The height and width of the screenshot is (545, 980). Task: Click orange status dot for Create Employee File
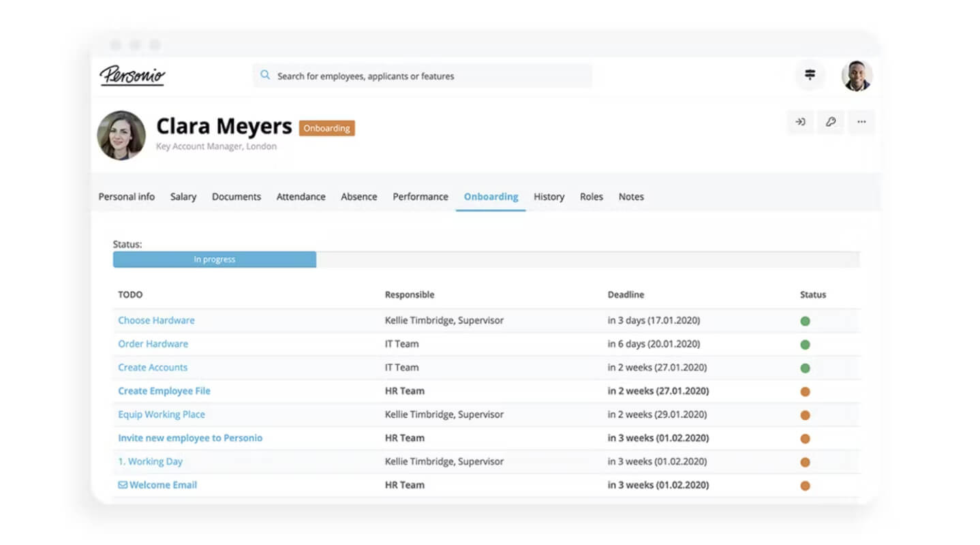click(805, 392)
